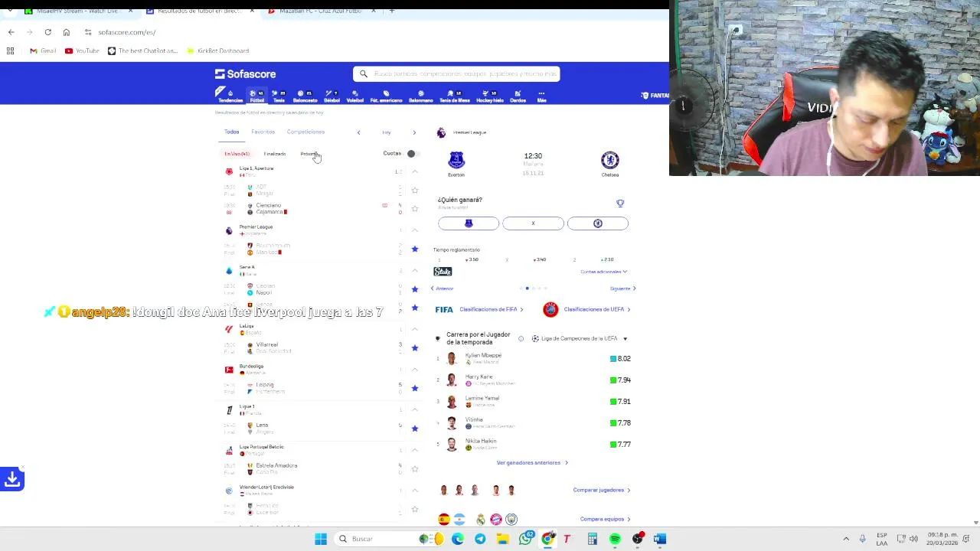The height and width of the screenshot is (551, 980).
Task: Select the Tenis de Mesa sport icon
Action: pyautogui.click(x=454, y=96)
